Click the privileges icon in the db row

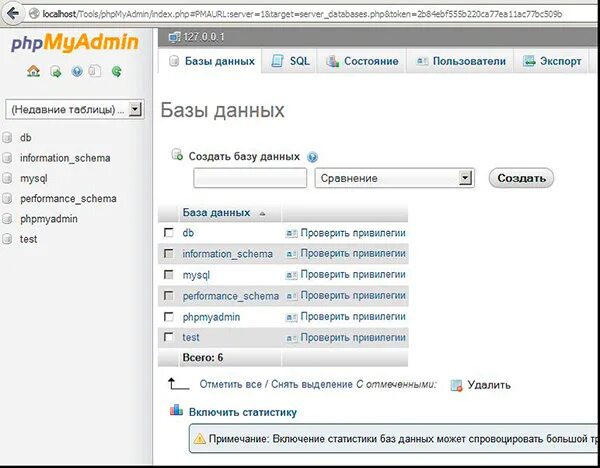pyautogui.click(x=292, y=233)
